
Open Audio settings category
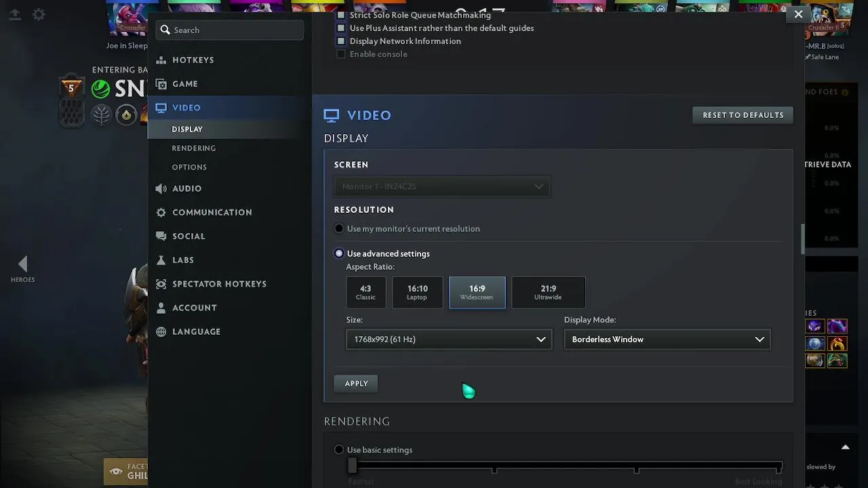(x=187, y=188)
